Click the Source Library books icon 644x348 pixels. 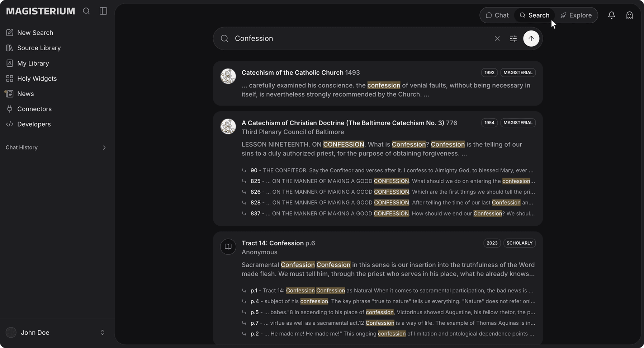(10, 48)
